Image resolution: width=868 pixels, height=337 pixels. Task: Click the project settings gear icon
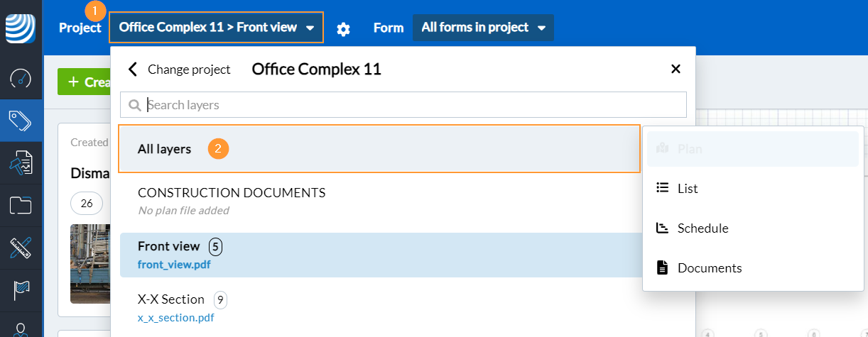pos(344,28)
